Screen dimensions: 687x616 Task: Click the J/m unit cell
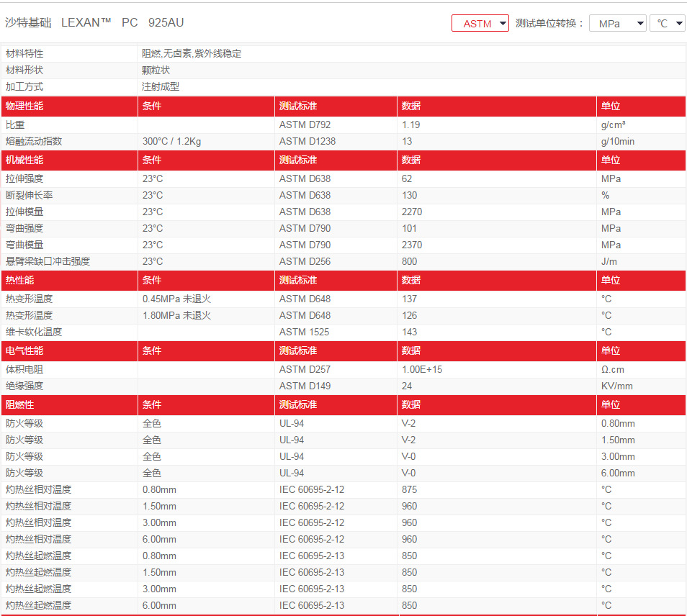coord(609,261)
